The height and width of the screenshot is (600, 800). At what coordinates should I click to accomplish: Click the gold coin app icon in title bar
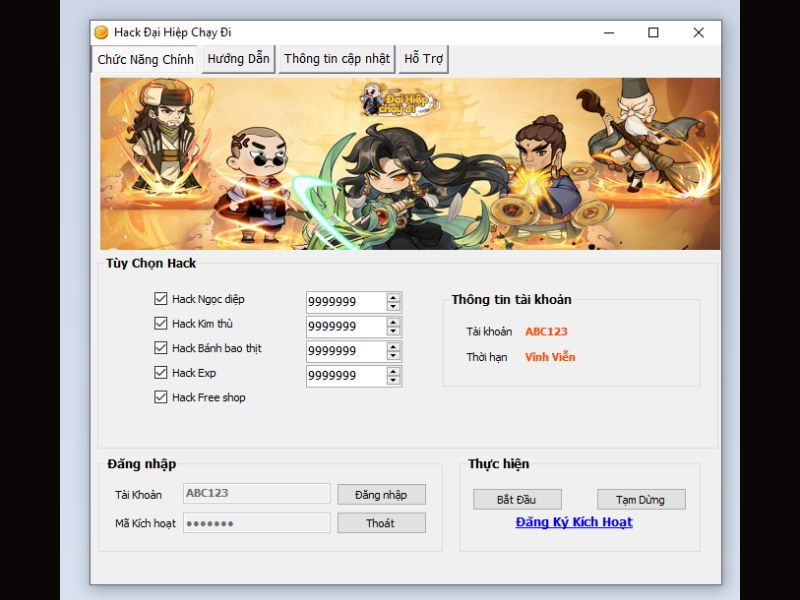[102, 32]
